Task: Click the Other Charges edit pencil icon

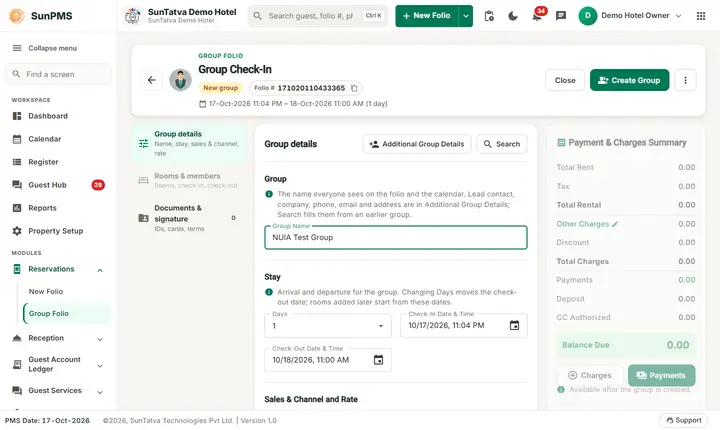Action: point(615,224)
